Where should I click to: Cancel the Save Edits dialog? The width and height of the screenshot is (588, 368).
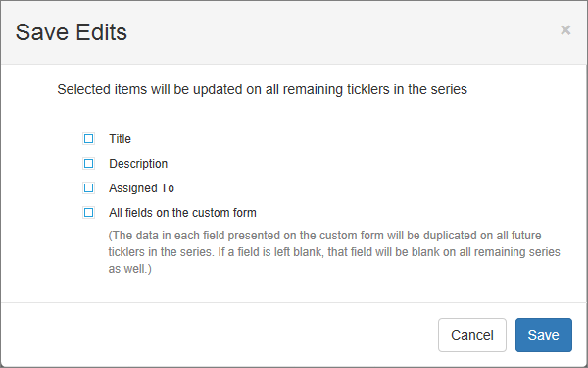click(472, 335)
